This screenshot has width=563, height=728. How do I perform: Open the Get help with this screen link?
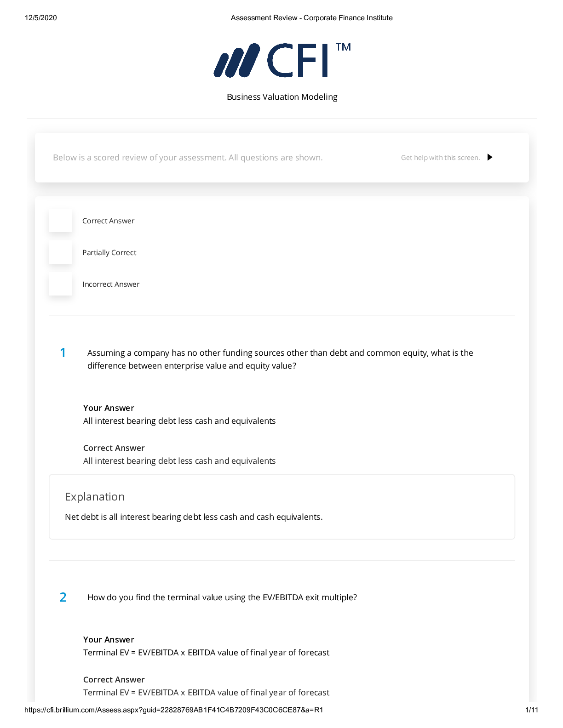[x=440, y=158]
